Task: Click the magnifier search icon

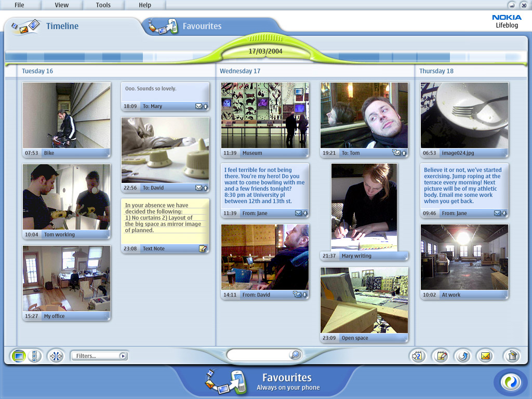Action: click(295, 355)
